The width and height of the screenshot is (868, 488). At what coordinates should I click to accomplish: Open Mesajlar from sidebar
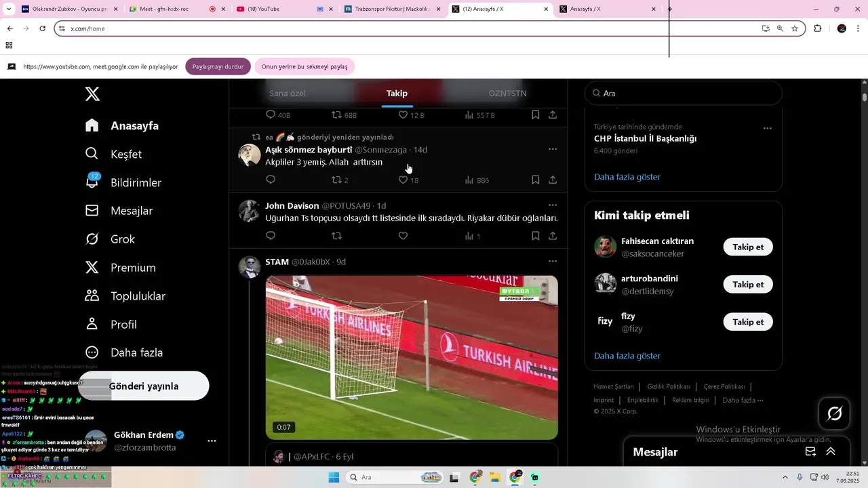click(x=119, y=211)
